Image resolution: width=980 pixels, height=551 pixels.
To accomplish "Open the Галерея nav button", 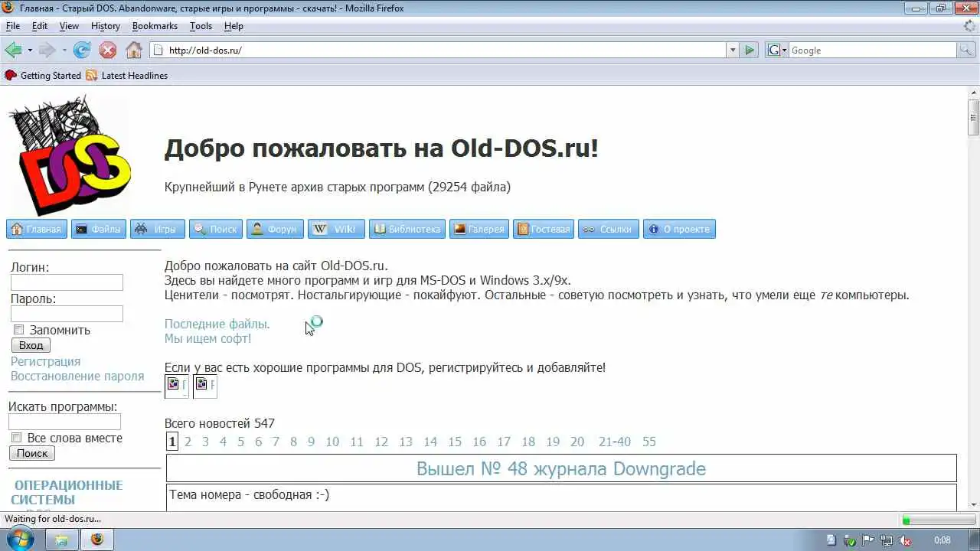I will pyautogui.click(x=479, y=229).
